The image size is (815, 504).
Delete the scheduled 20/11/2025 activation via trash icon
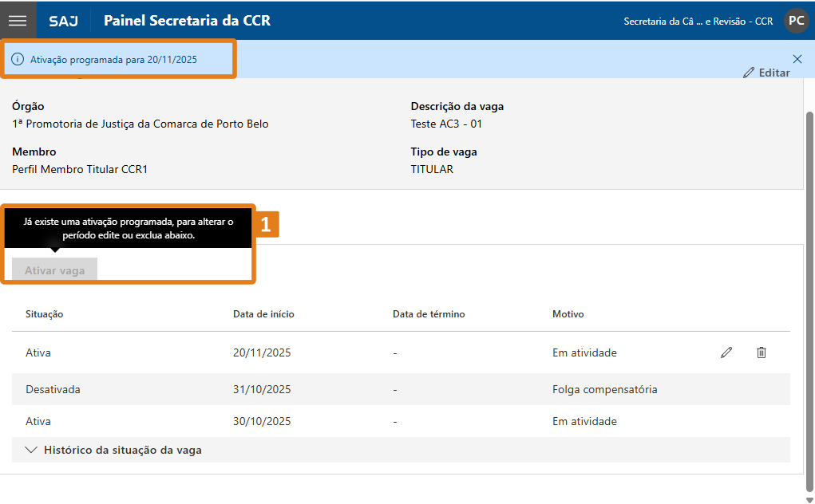point(761,352)
